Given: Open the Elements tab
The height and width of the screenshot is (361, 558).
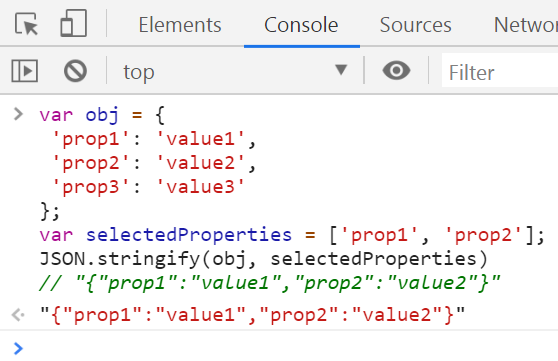Looking at the screenshot, I should pyautogui.click(x=180, y=25).
